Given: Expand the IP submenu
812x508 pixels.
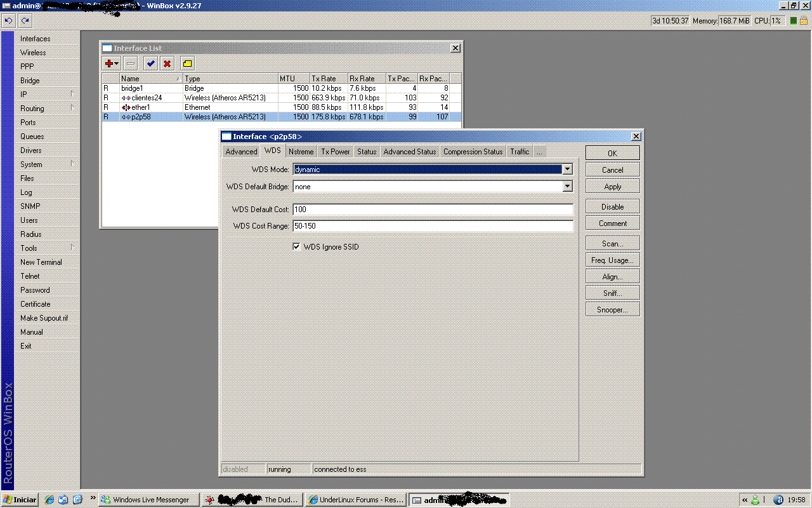Looking at the screenshot, I should [x=72, y=94].
